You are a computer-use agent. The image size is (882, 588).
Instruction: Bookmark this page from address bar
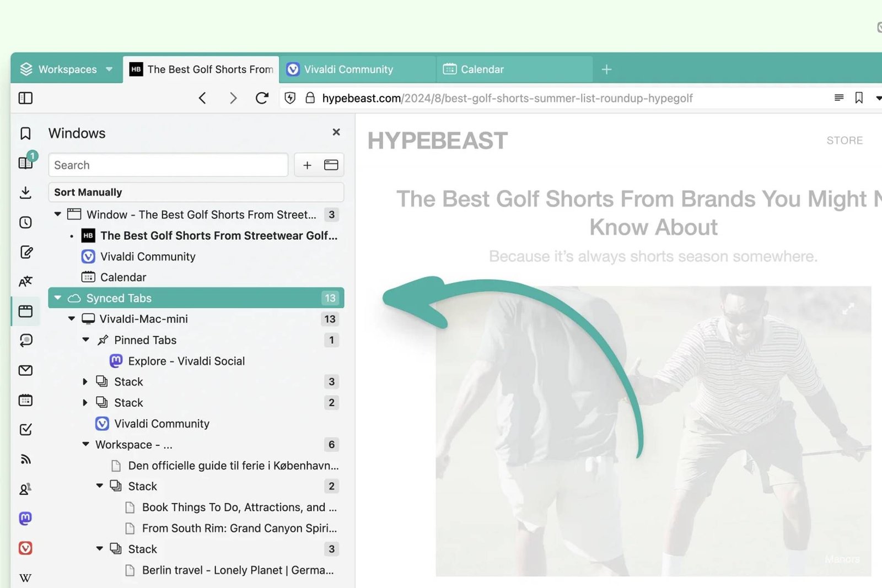[x=859, y=98]
